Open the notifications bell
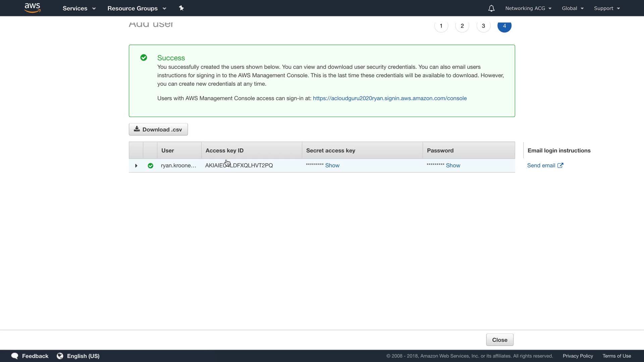644x362 pixels. pyautogui.click(x=491, y=8)
